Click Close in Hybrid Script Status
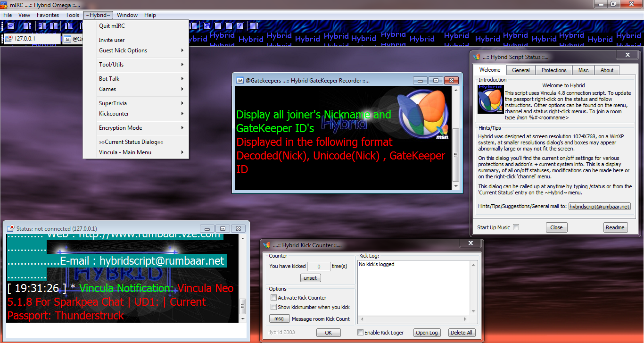The height and width of the screenshot is (343, 644). [556, 227]
